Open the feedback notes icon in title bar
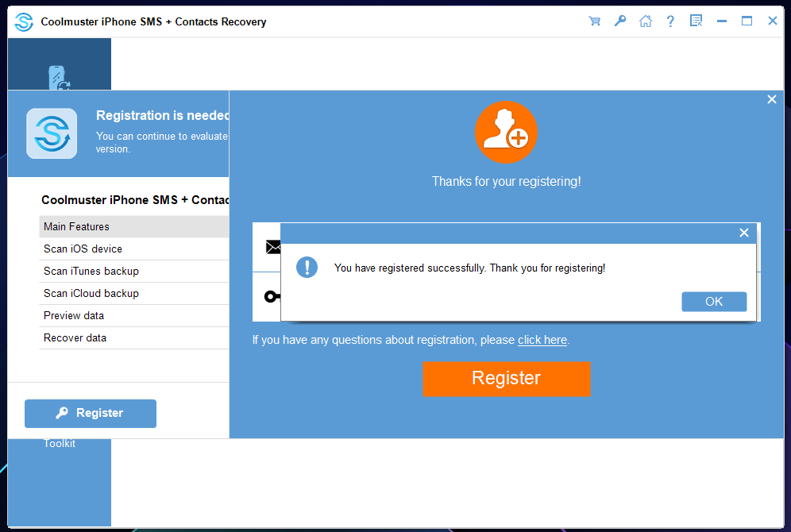Image resolution: width=791 pixels, height=532 pixels. [x=696, y=21]
